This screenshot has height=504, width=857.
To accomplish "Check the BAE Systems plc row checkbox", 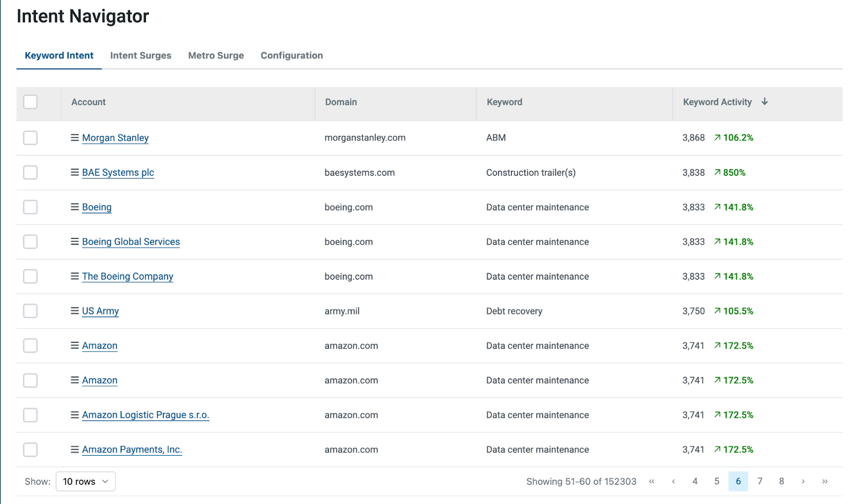I will point(31,172).
